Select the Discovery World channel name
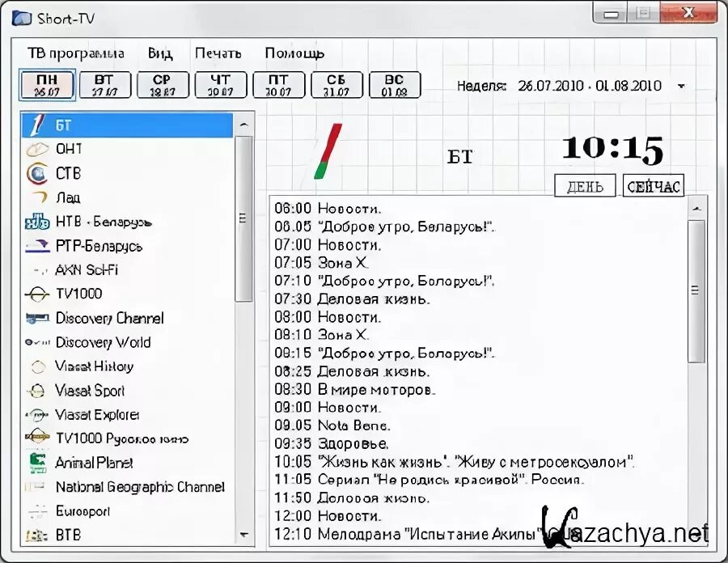The image size is (728, 563). 103,342
